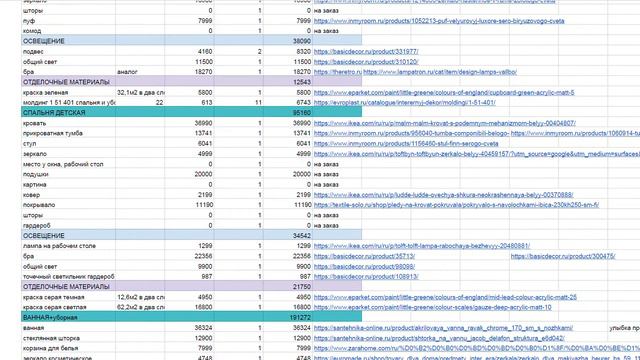This screenshot has width=640, height=360.
Task: Select the 'подвес' item cell
Action: 68,51
